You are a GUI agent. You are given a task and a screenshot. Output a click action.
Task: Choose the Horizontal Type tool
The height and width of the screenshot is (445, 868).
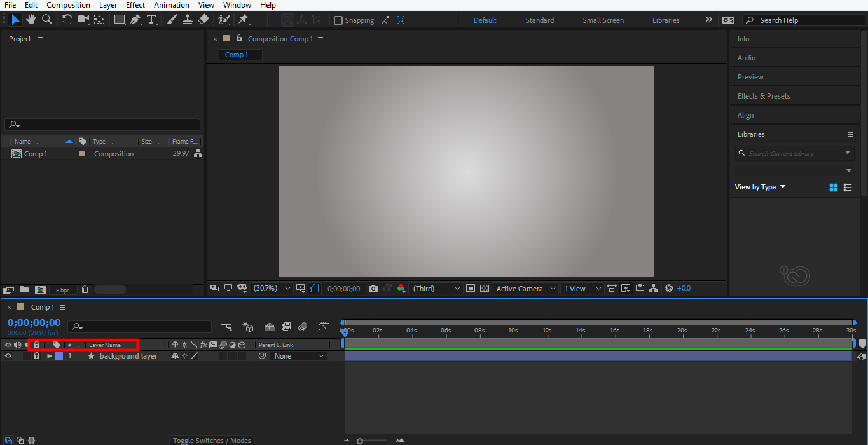pyautogui.click(x=151, y=20)
